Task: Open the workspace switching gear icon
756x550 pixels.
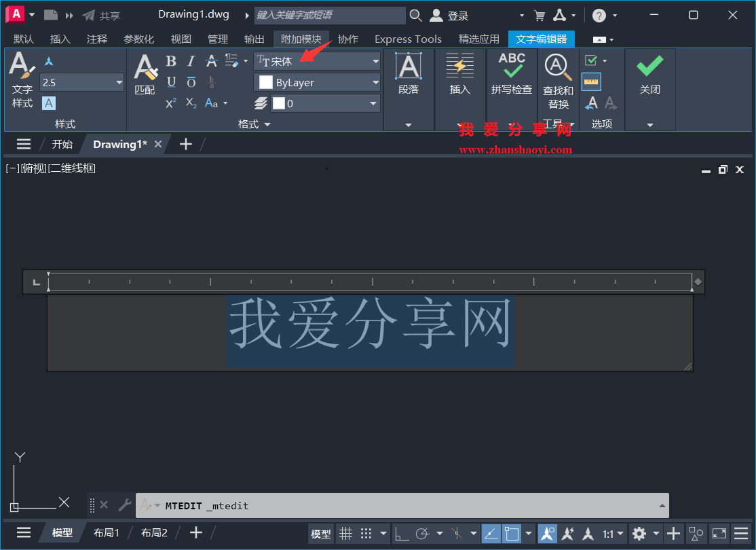Action: [x=639, y=534]
